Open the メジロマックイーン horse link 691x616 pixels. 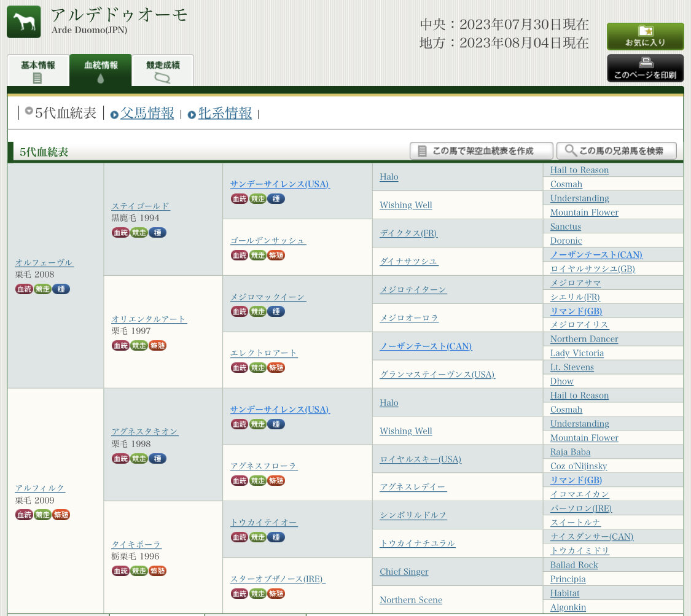tap(268, 297)
